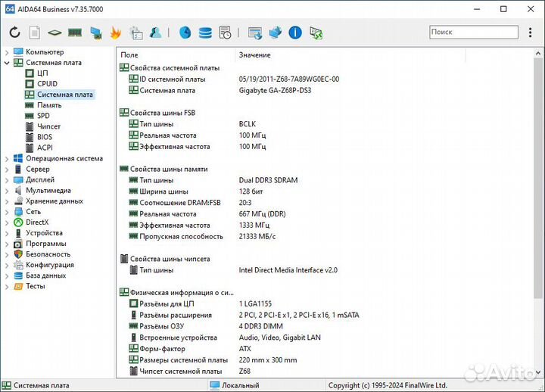The height and width of the screenshot is (392, 545).
Task: Click the Motherboard chip toolbar icon
Action: (x=54, y=33)
